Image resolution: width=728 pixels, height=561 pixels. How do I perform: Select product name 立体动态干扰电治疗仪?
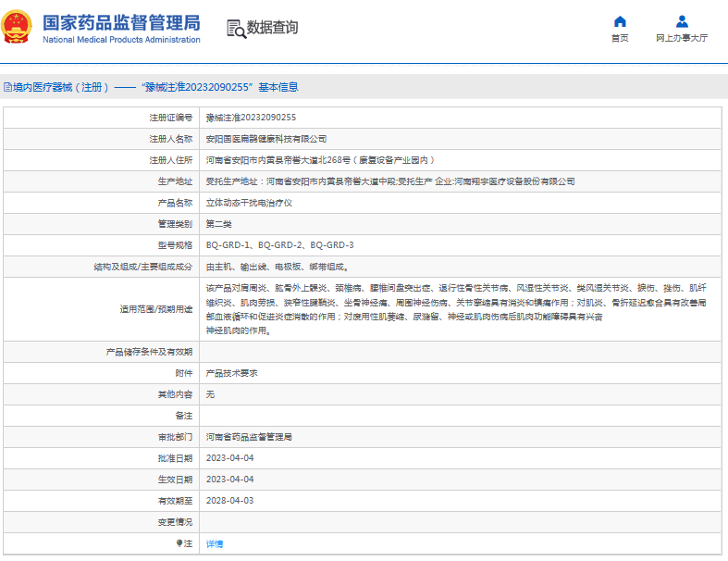tap(250, 203)
